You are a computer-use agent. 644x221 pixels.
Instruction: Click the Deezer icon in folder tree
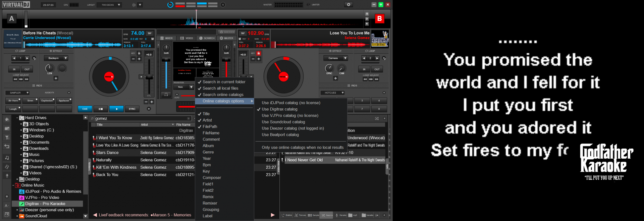pyautogui.click(x=22, y=210)
